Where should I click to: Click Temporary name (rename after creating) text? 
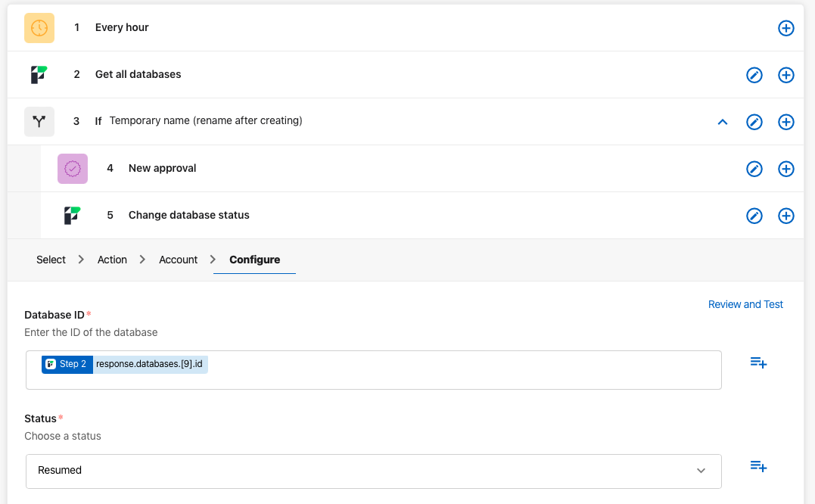click(206, 120)
